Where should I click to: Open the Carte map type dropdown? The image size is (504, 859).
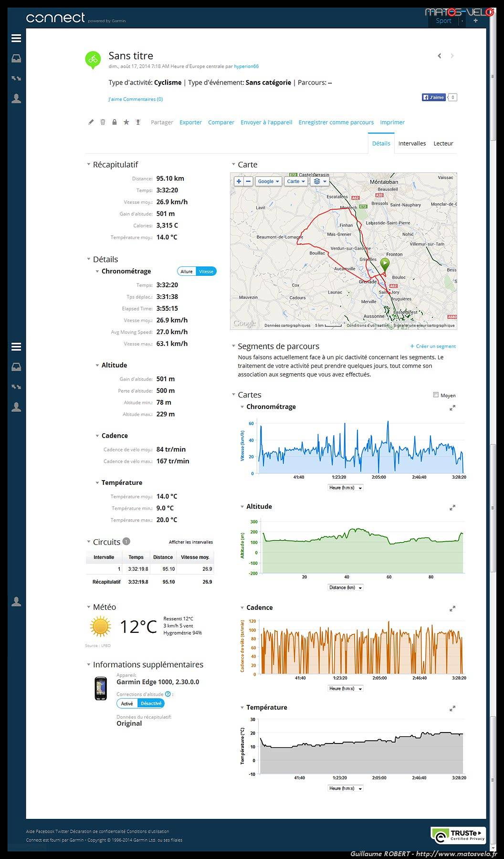click(296, 181)
